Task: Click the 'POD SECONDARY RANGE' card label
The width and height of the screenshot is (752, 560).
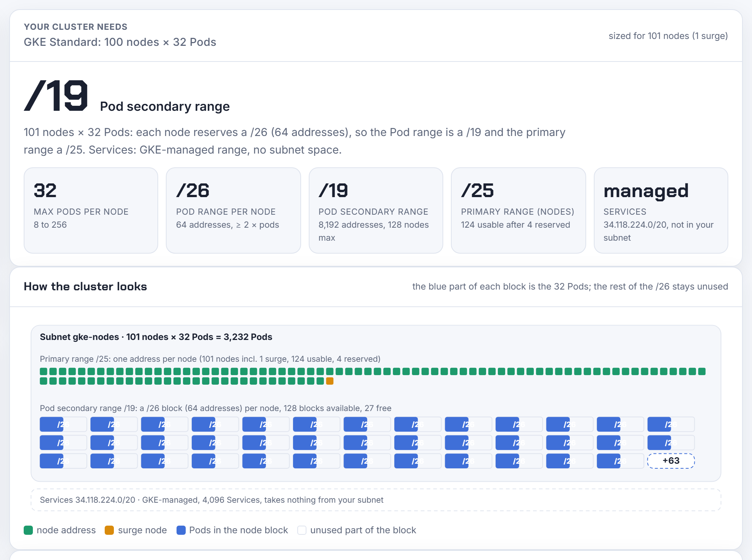Action: point(373,212)
